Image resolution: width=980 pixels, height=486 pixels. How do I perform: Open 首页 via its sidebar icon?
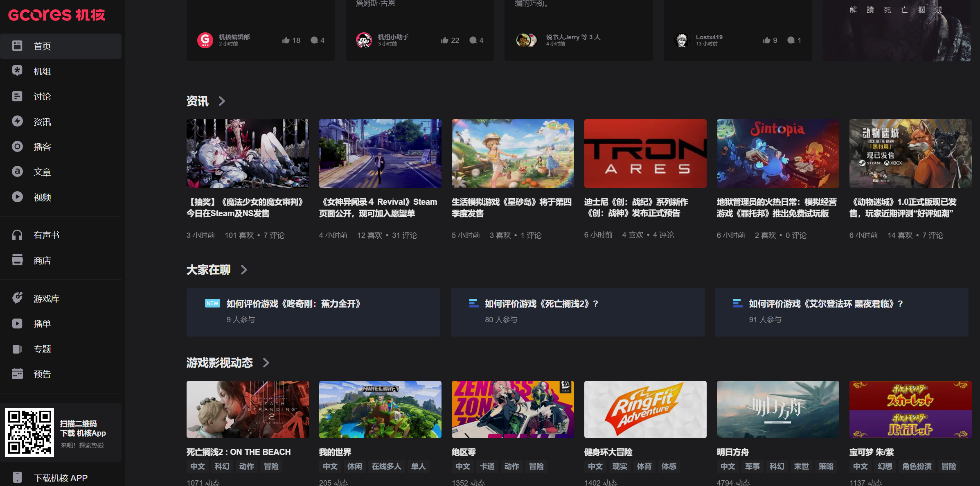click(x=17, y=46)
